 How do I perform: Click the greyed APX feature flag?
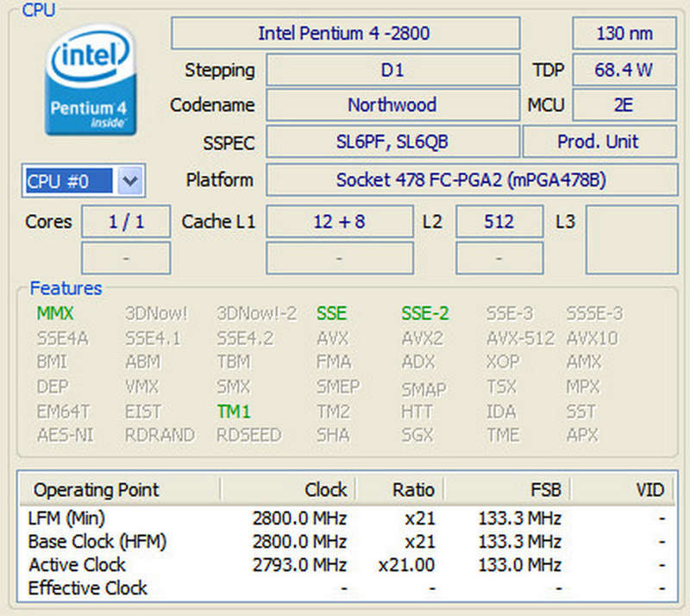point(582,435)
